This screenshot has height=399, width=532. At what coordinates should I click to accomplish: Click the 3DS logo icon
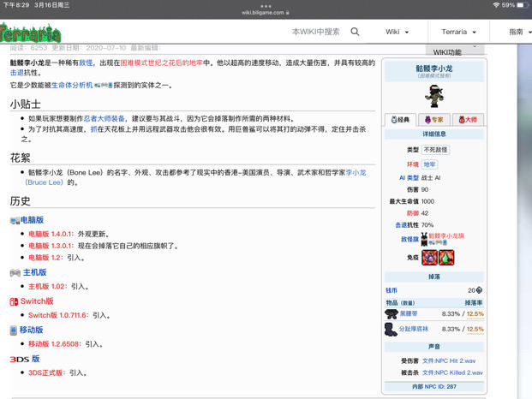[20, 360]
